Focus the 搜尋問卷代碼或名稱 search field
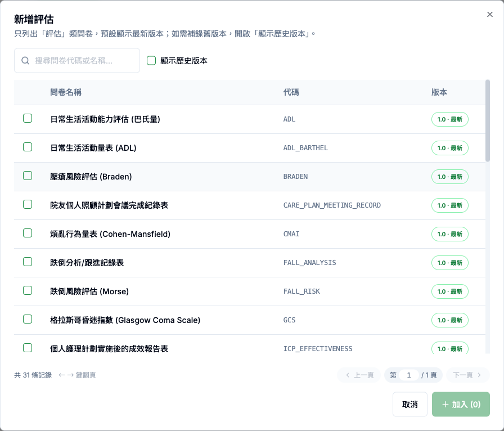 77,60
